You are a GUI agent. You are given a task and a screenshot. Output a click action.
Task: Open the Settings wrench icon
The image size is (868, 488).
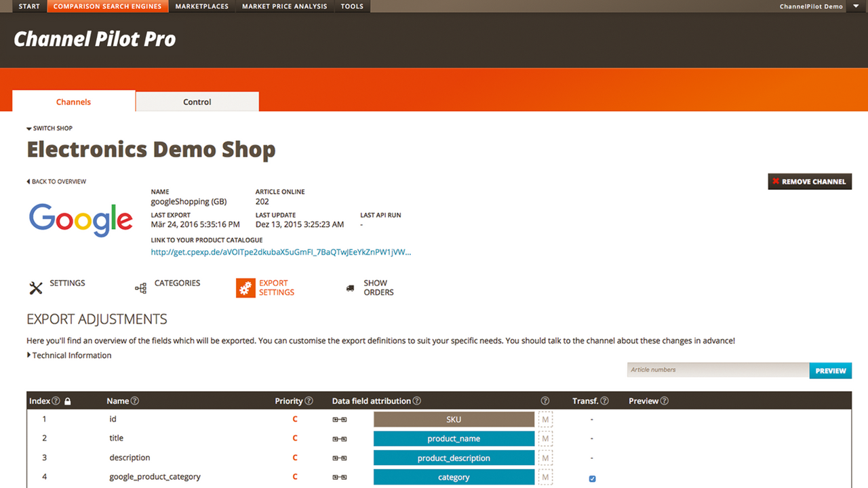pos(36,288)
